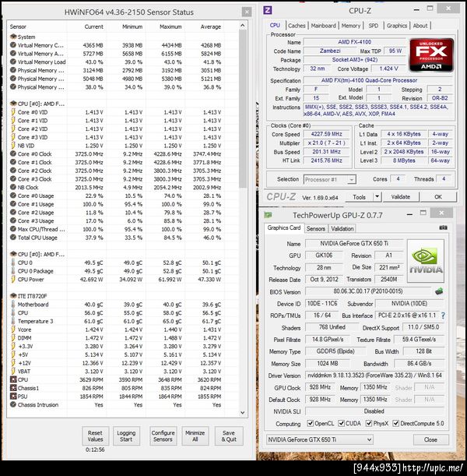Click the Close button in GPU-Z
This screenshot has width=467, height=476.
click(430, 439)
